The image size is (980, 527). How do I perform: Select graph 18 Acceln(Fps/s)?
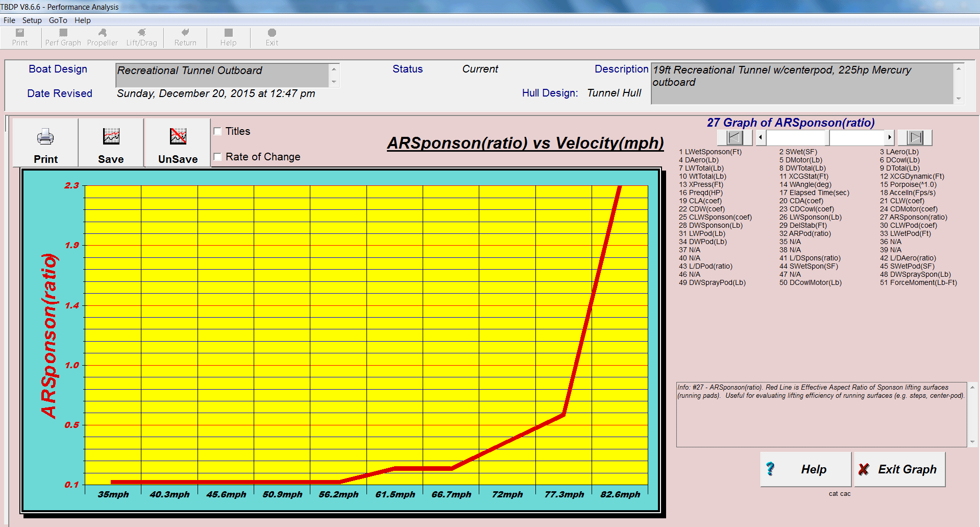908,193
